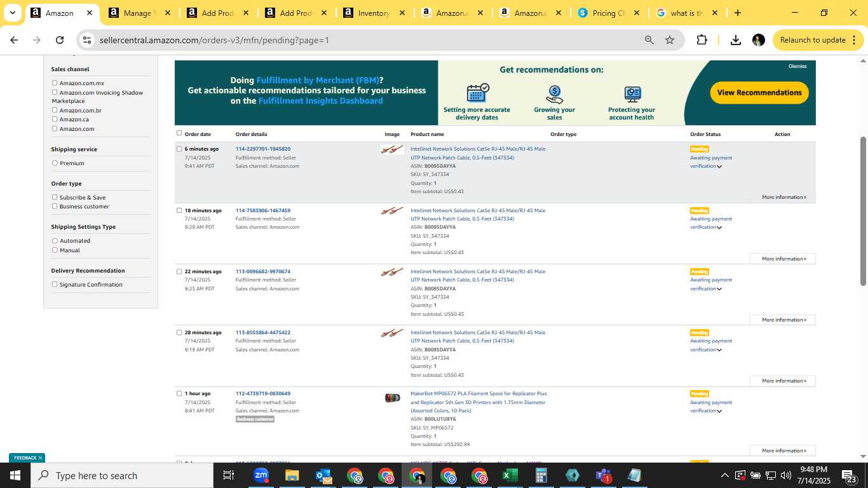Select the Premium shipping service
The image size is (868, 488).
pyautogui.click(x=55, y=163)
